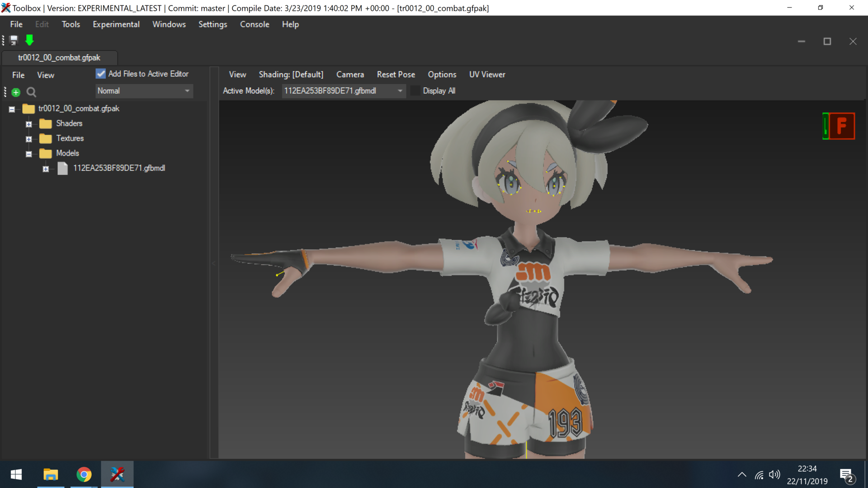
Task: Open the Active Model(s) dropdown
Action: click(344, 91)
